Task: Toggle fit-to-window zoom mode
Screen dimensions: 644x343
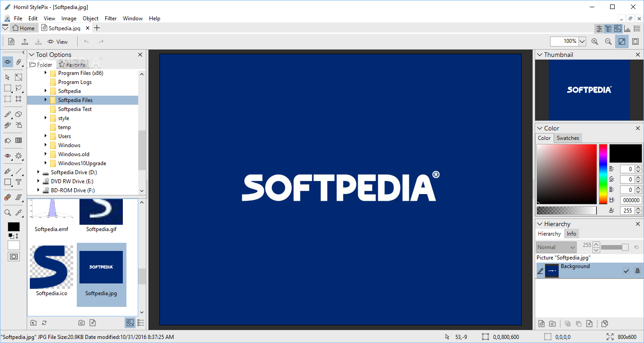Action: point(622,42)
